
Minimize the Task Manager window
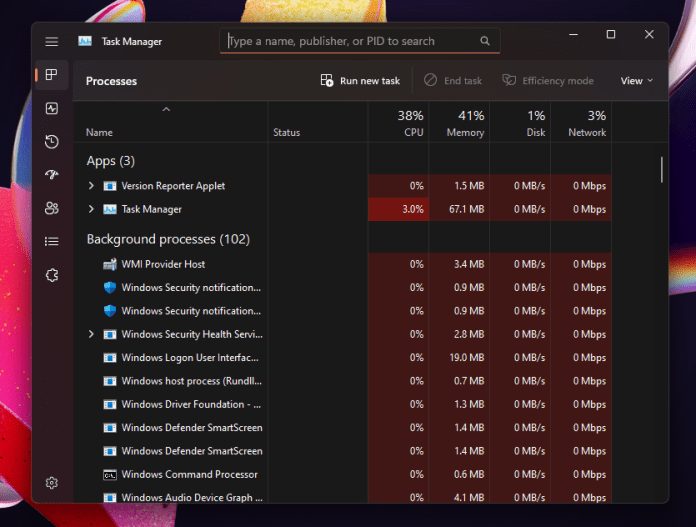click(573, 35)
